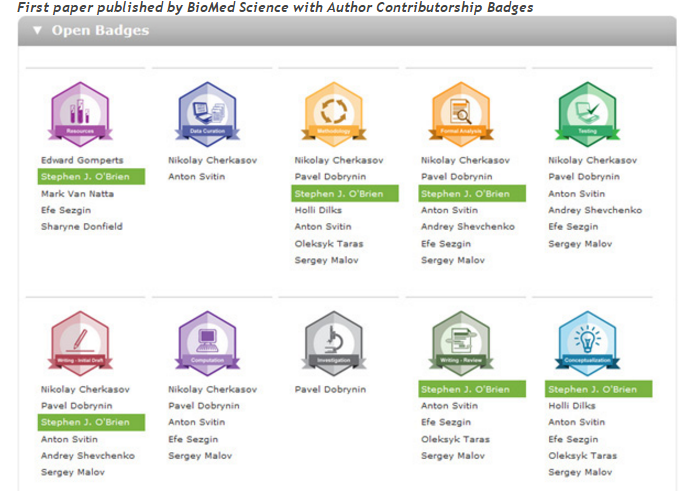Screen dimensions: 689x491
Task: Select Sharyne Donfield in Resources list
Action: coord(82,226)
